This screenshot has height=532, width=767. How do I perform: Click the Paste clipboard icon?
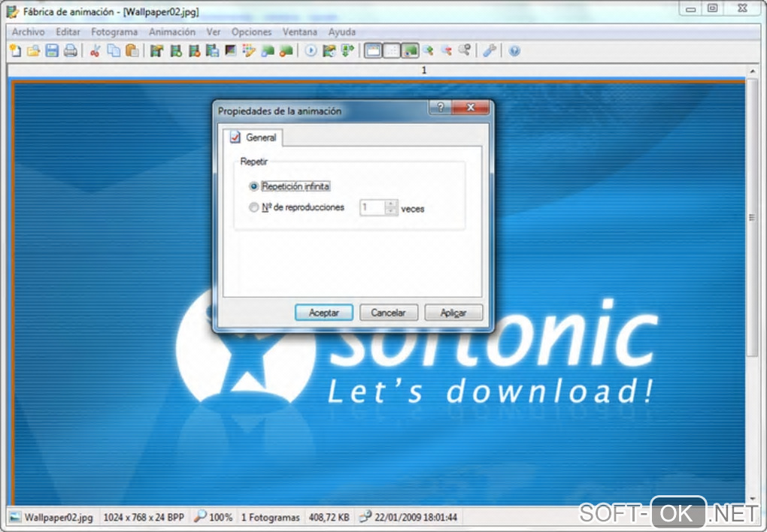coord(132,50)
